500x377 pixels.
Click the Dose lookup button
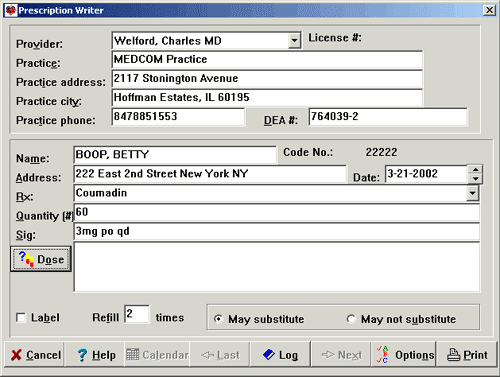click(x=41, y=259)
